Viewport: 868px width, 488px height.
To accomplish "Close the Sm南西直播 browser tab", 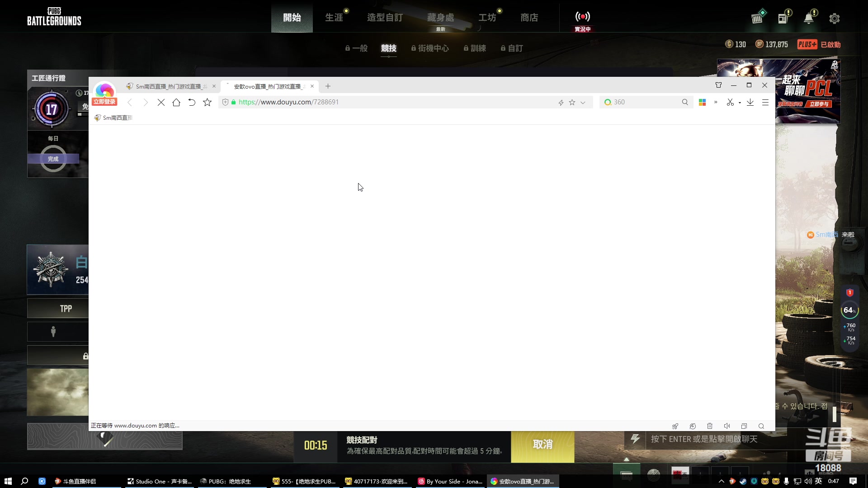I will 214,86.
